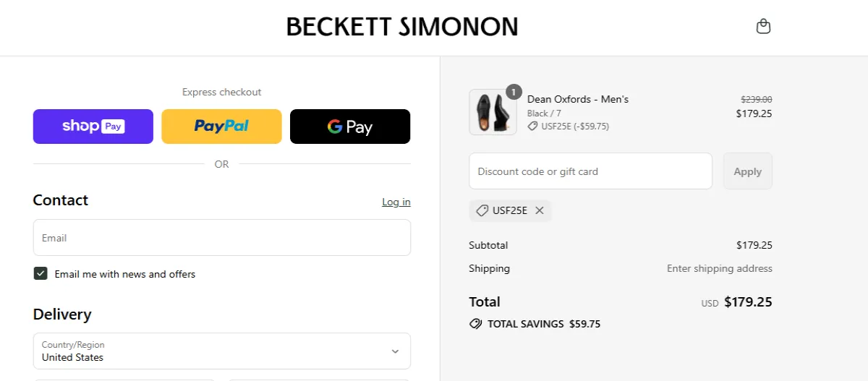The height and width of the screenshot is (381, 868).
Task: Click the item quantity badge on product
Action: pos(514,92)
